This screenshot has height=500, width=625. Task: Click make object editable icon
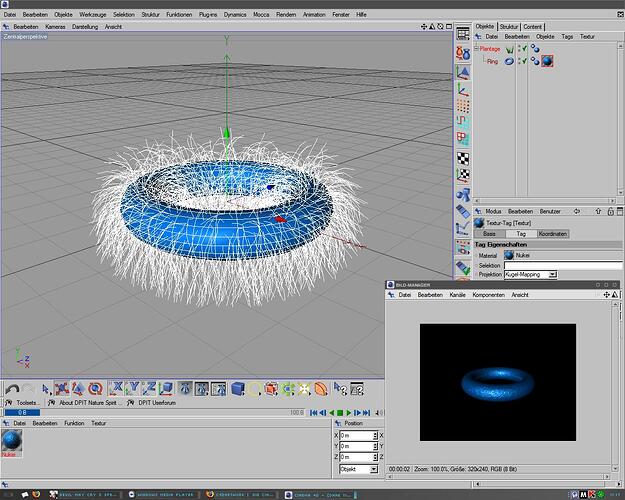click(463, 53)
